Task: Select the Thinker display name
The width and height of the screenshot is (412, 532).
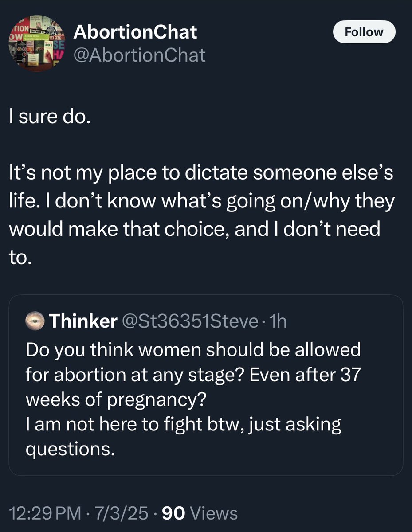Action: pyautogui.click(x=83, y=321)
